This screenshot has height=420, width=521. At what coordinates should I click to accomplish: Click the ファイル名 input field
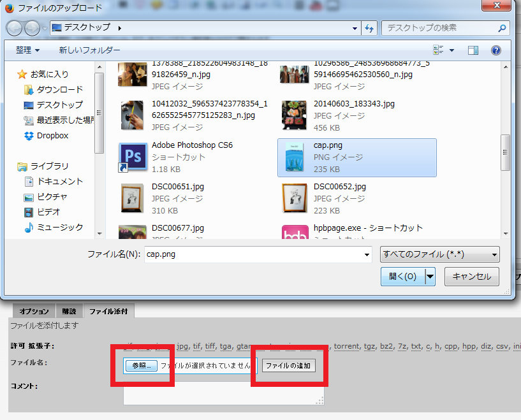(x=254, y=254)
